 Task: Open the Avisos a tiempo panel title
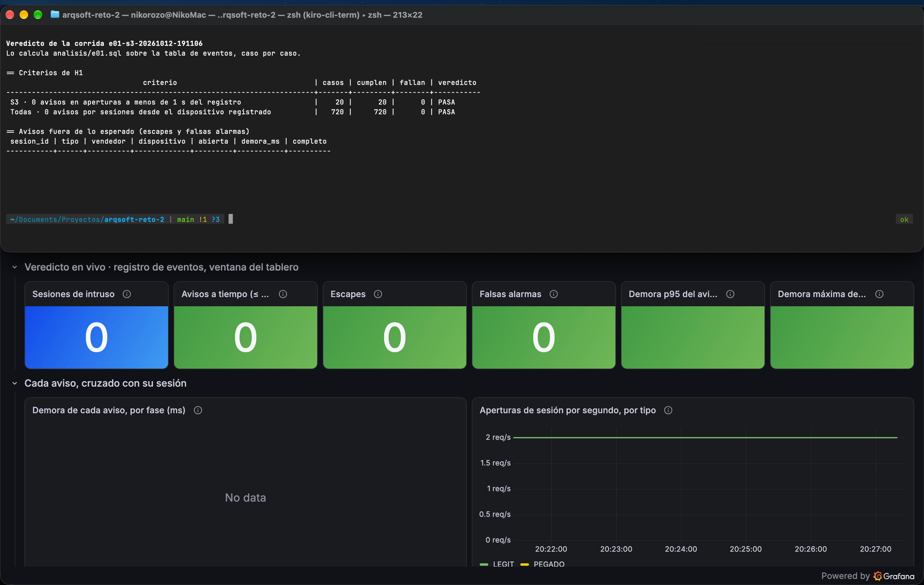[x=225, y=294]
